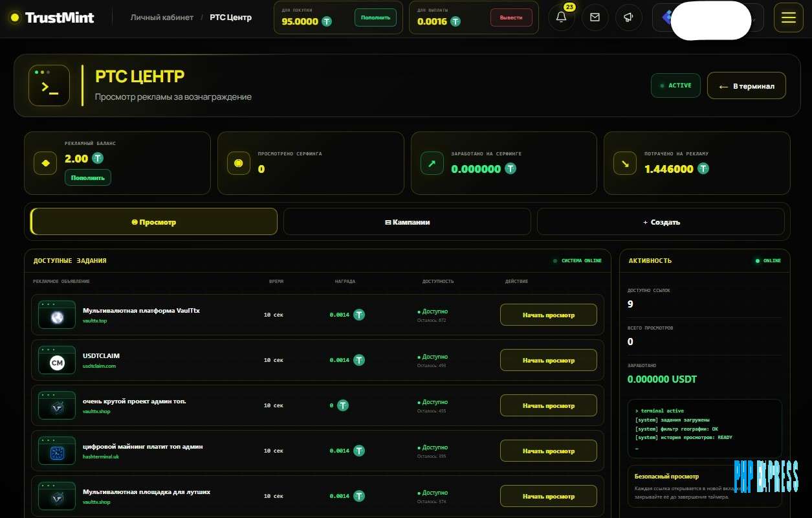The image size is (812, 518).
Task: Click Пополнить under advertising balance
Action: tap(88, 177)
